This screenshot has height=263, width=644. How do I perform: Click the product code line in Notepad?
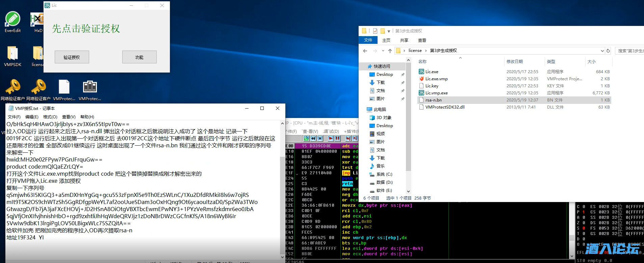coord(45,167)
